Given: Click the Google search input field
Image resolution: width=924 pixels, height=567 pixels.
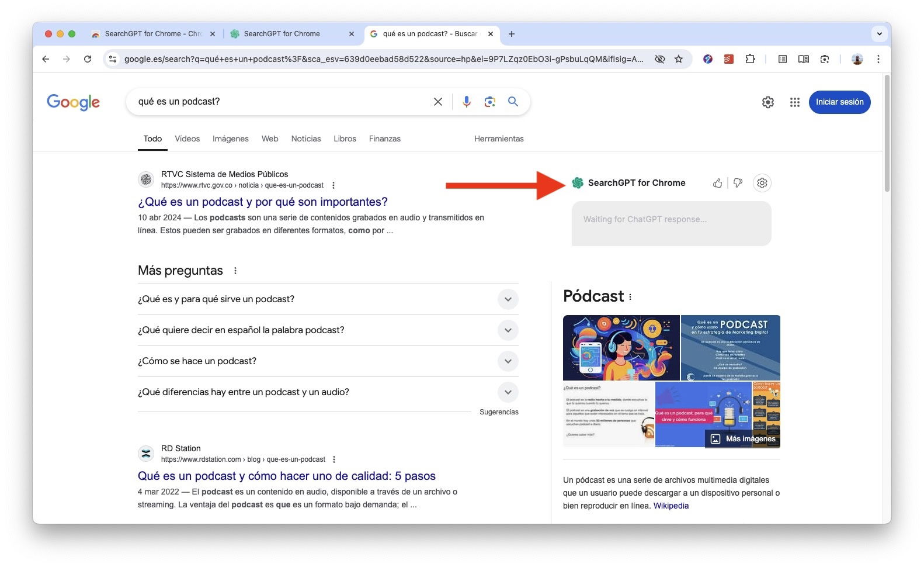Looking at the screenshot, I should click(283, 102).
